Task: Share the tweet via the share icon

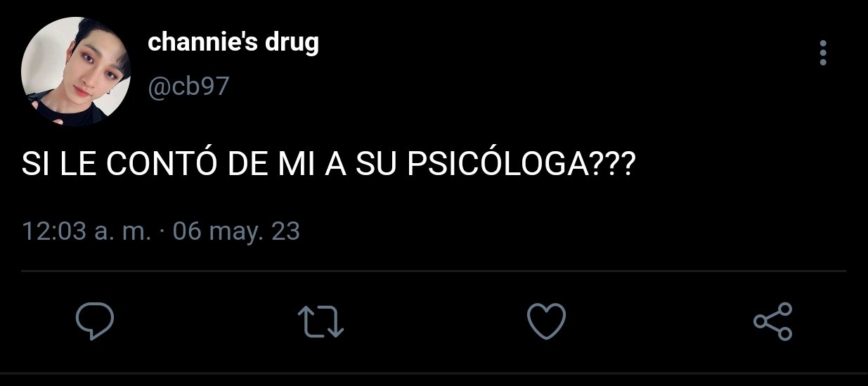Action: (772, 321)
